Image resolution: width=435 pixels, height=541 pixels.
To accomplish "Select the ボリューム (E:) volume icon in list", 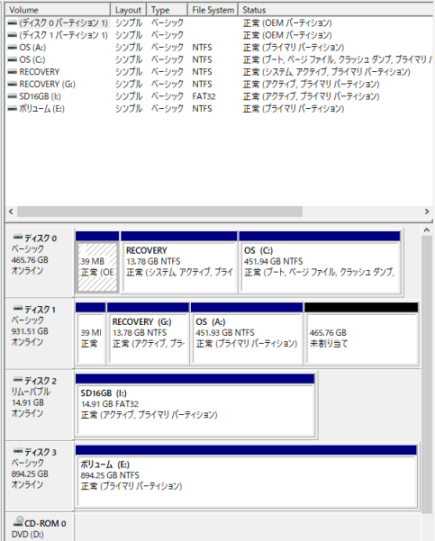I will coord(12,109).
